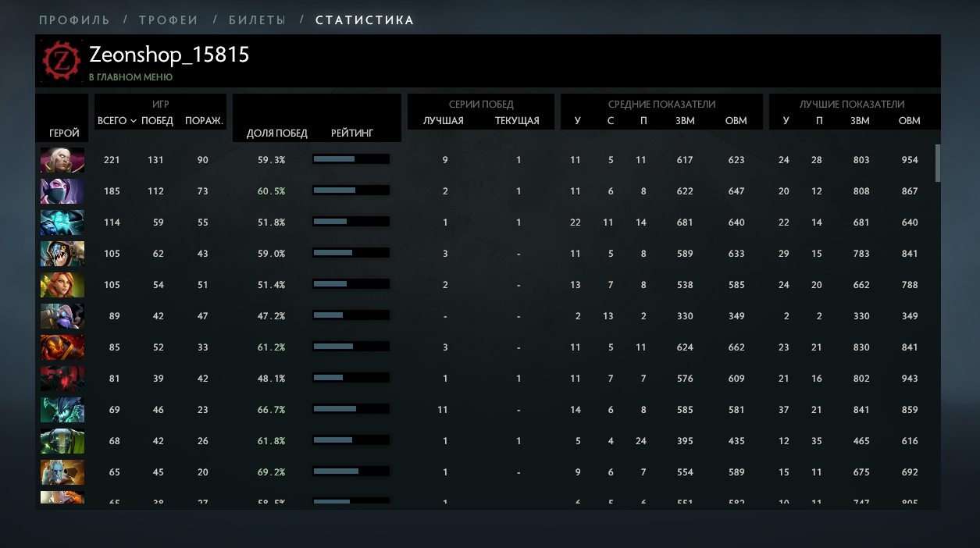Screen dimensions: 980x548
Task: Go to the БИЛЕТЫ tab
Action: (257, 20)
